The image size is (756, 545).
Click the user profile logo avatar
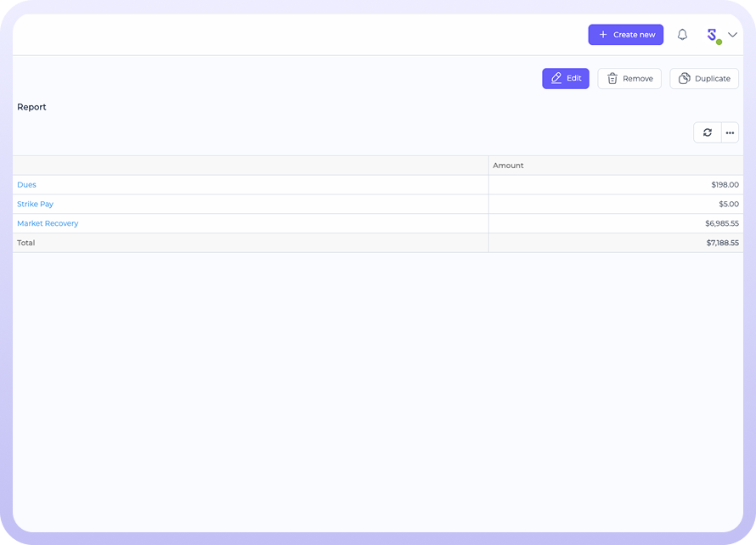point(712,35)
